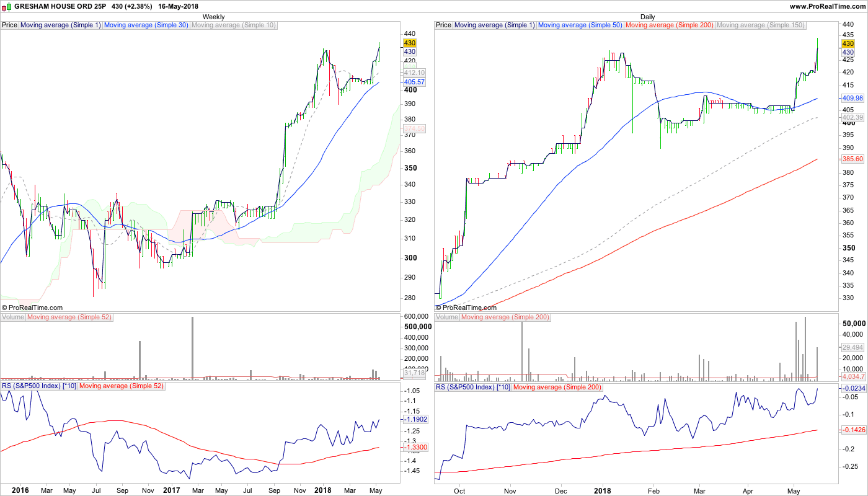
Task: Click the 2017 label on Weekly time axis
Action: [172, 490]
